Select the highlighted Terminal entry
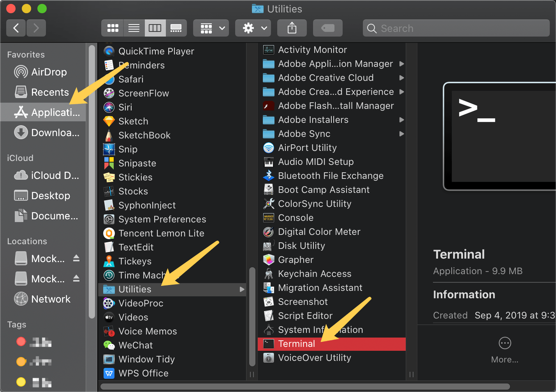This screenshot has height=392, width=556. coord(332,344)
